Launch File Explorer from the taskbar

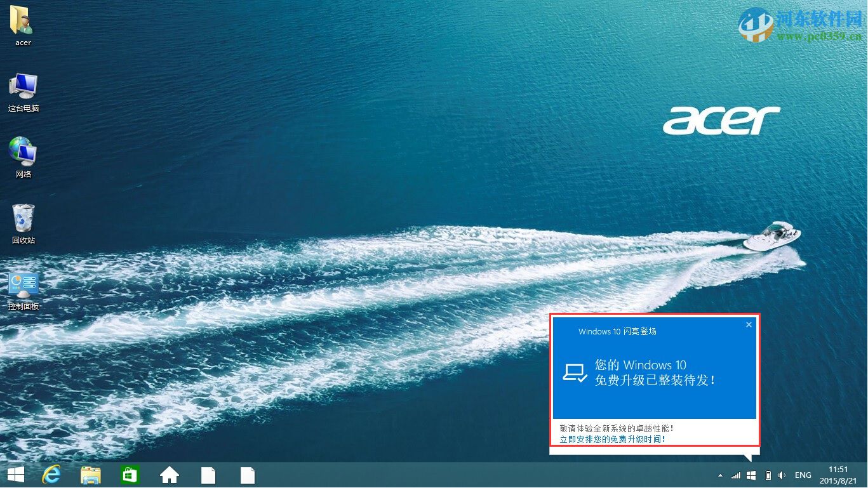point(91,475)
